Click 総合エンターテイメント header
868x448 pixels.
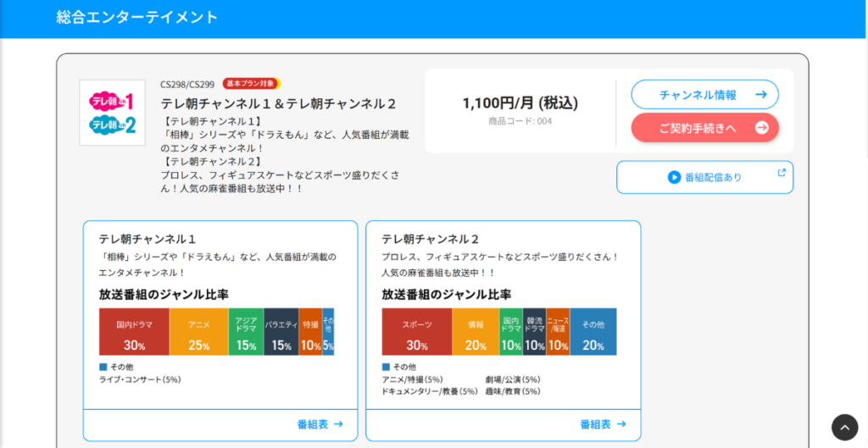(137, 17)
